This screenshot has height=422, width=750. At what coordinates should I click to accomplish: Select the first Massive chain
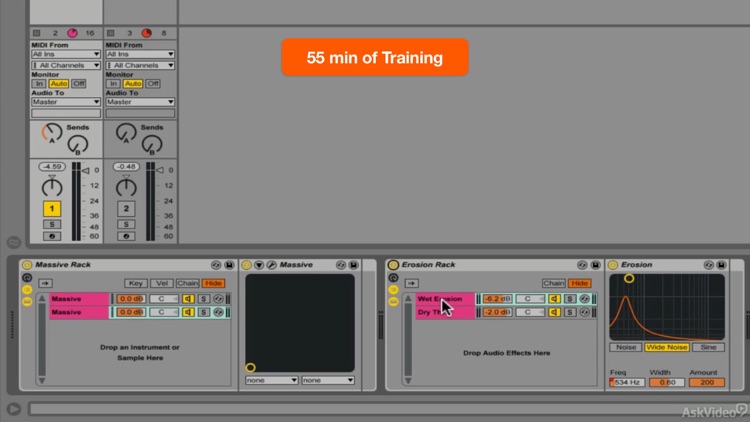(x=79, y=299)
